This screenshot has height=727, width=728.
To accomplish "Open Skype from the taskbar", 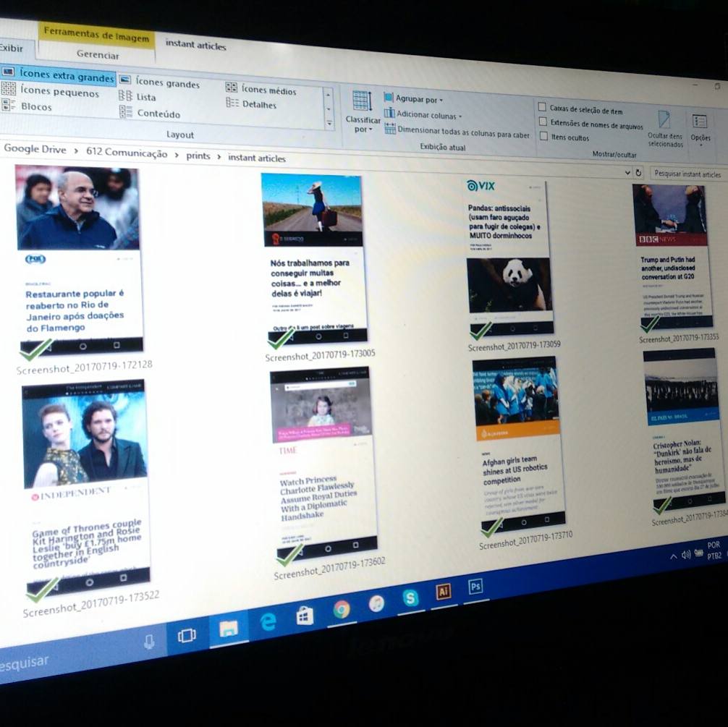I will click(410, 598).
